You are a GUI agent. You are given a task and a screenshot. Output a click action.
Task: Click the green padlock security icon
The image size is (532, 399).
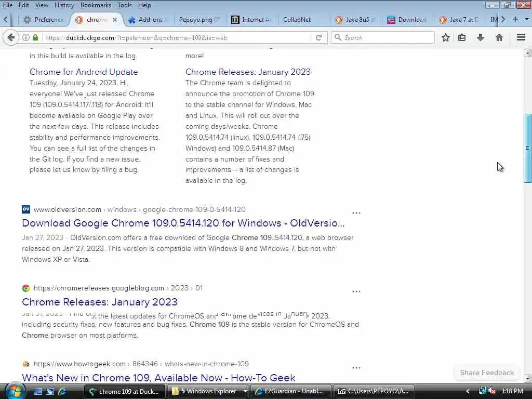35,37
